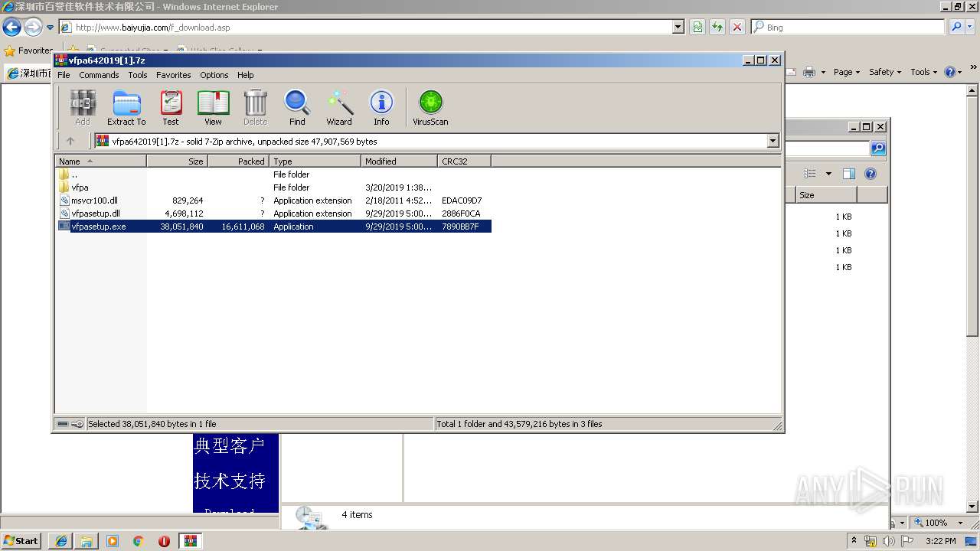The width and height of the screenshot is (980, 551).
Task: Sort by the CRC32 column header
Action: click(464, 161)
